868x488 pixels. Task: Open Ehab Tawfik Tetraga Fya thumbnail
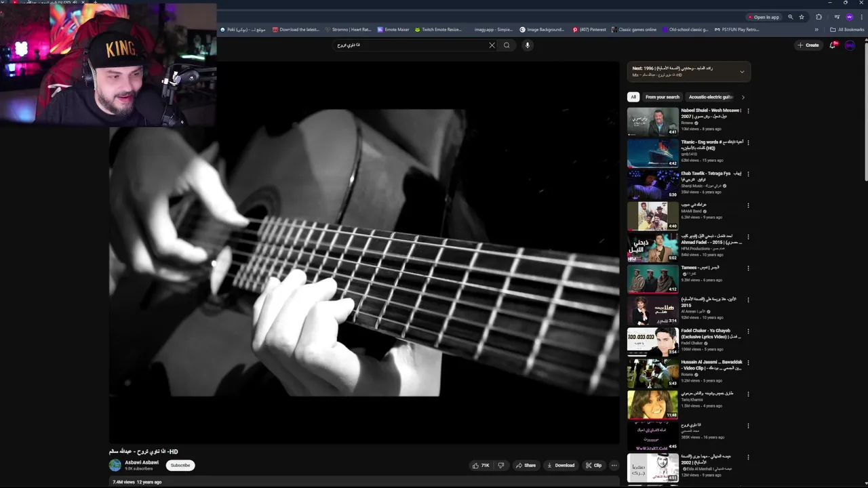pyautogui.click(x=652, y=184)
